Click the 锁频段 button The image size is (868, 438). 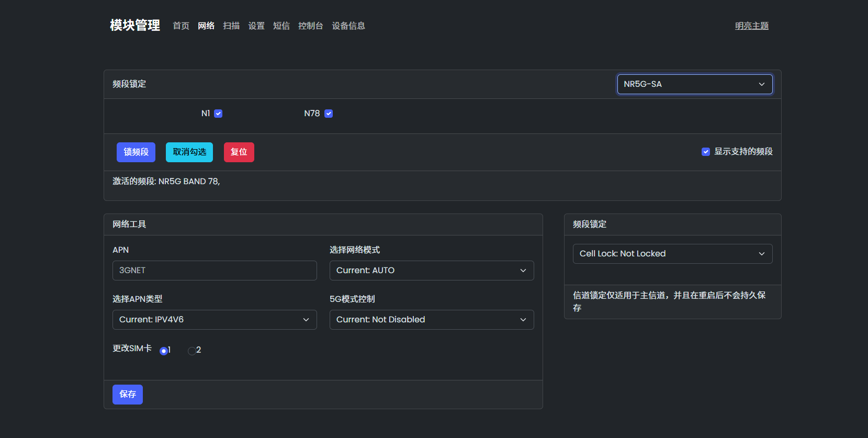(136, 152)
